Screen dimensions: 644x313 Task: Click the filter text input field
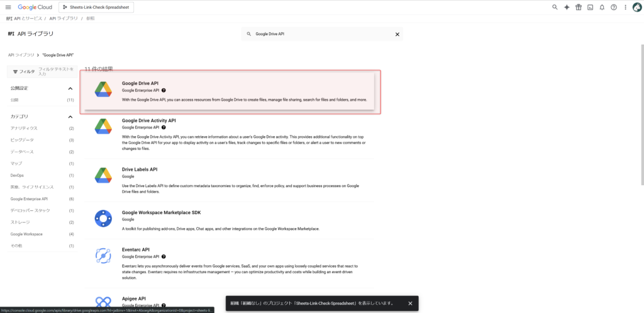pyautogui.click(x=56, y=71)
